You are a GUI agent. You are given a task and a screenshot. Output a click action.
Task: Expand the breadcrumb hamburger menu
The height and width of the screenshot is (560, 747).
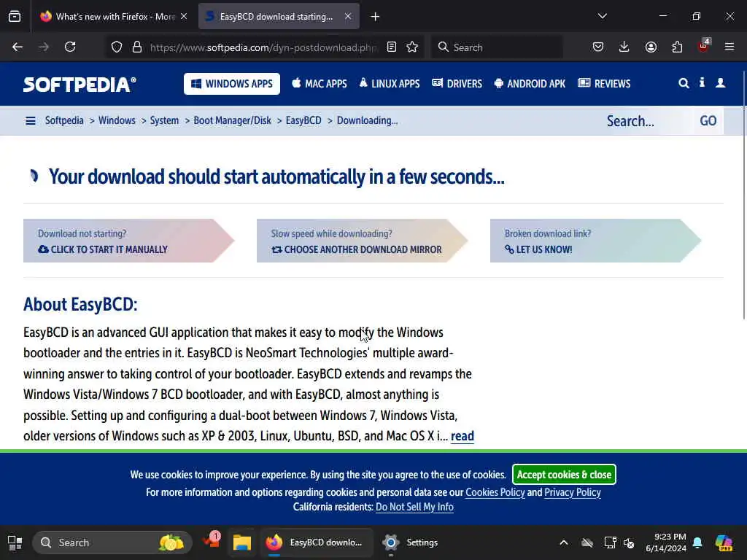pos(31,121)
